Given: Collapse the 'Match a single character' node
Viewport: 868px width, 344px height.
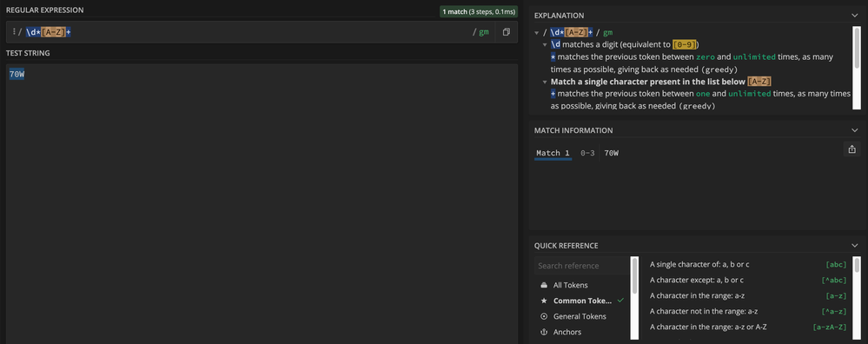Looking at the screenshot, I should pyautogui.click(x=546, y=82).
